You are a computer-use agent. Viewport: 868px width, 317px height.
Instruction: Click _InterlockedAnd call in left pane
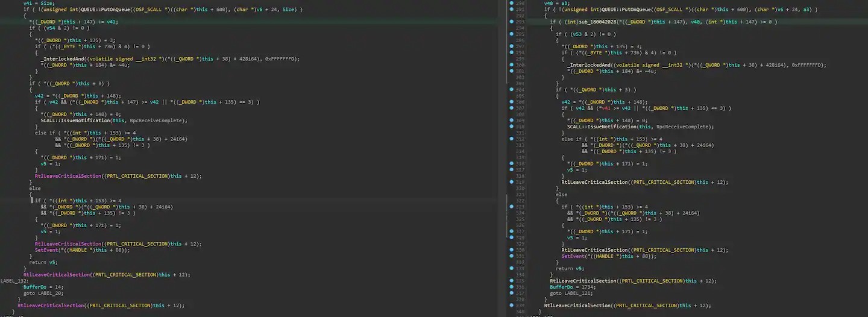point(63,58)
